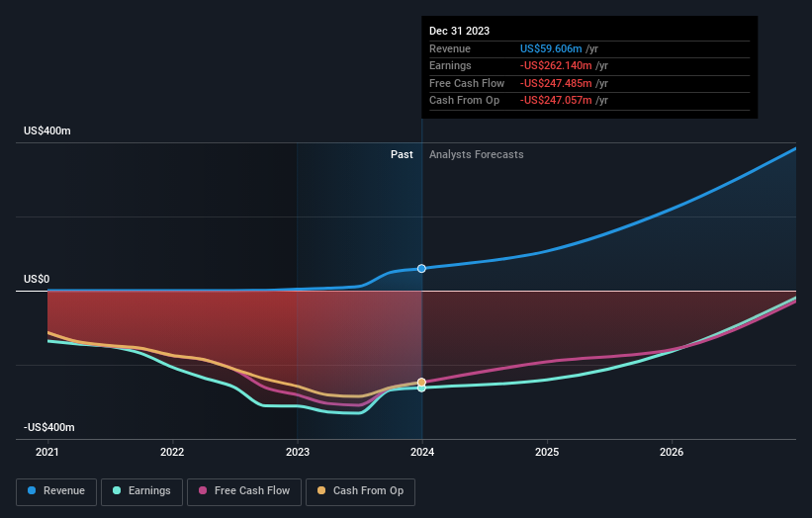The height and width of the screenshot is (518, 812).
Task: Select the Cash From Op orange marker at 2024
Action: point(421,383)
